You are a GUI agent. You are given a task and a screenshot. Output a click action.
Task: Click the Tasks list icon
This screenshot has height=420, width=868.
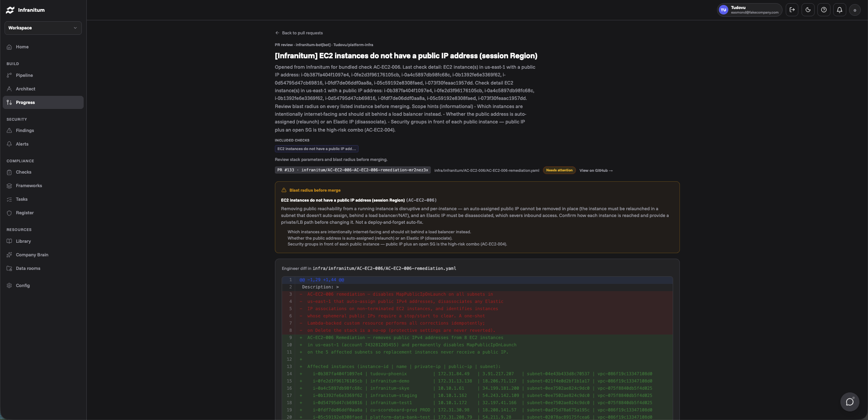tap(9, 199)
